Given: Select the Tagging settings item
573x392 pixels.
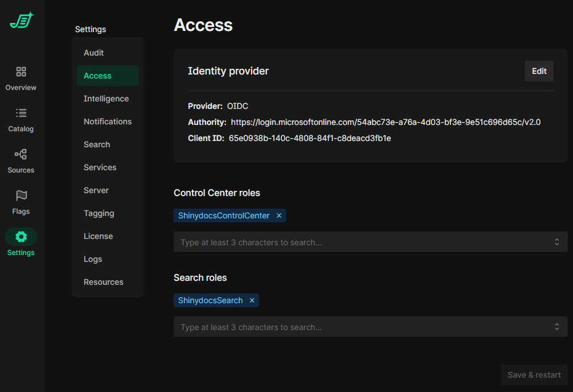Looking at the screenshot, I should point(99,213).
